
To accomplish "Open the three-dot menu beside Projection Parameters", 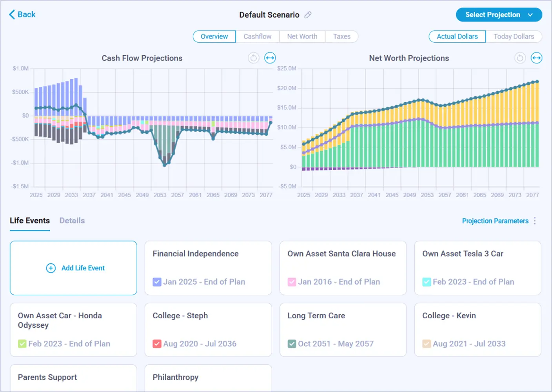I will [535, 221].
